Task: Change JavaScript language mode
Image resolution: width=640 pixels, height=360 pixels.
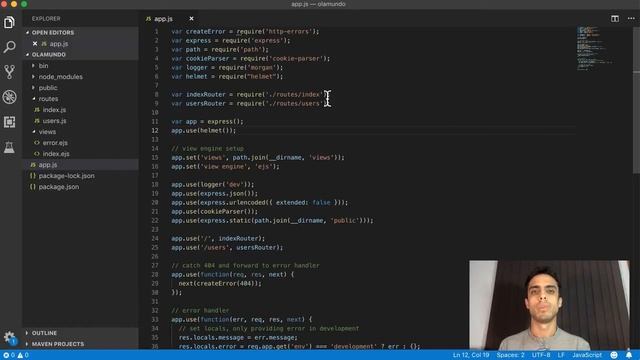Action: (x=587, y=355)
